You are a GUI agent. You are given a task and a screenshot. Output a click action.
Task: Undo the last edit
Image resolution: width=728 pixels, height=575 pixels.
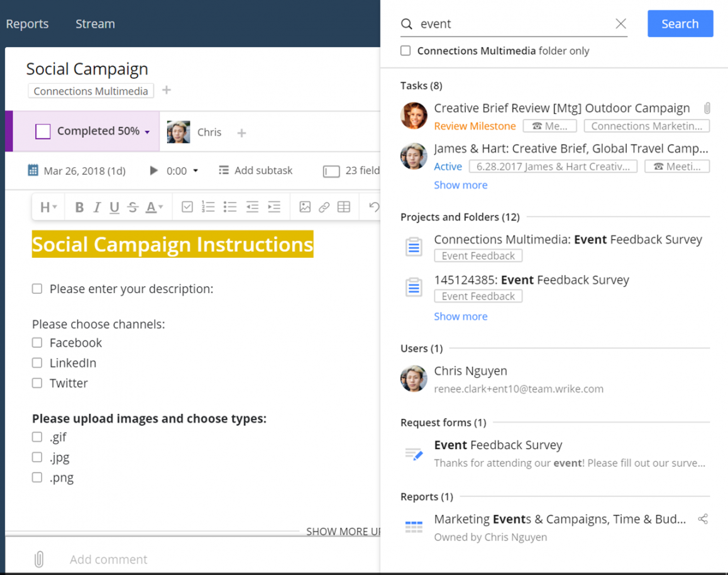coord(374,207)
